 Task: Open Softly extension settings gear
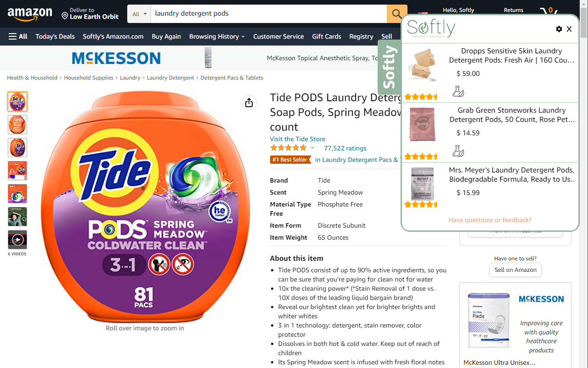[559, 29]
